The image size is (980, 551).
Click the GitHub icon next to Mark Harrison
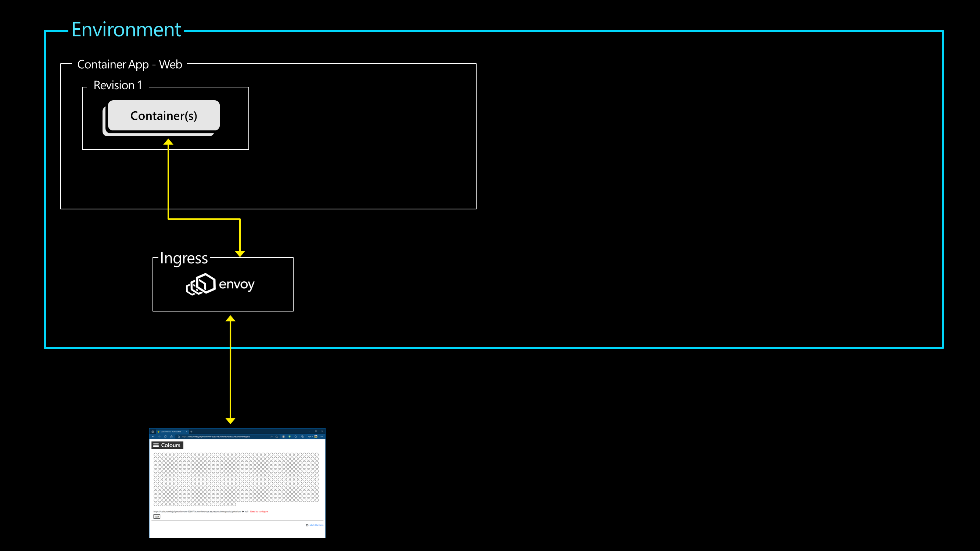307,525
